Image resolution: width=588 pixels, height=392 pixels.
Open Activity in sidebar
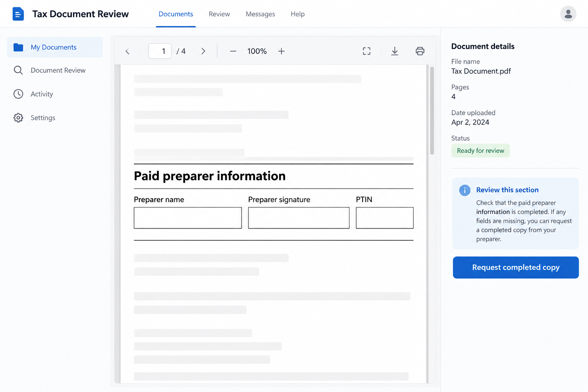click(x=55, y=94)
